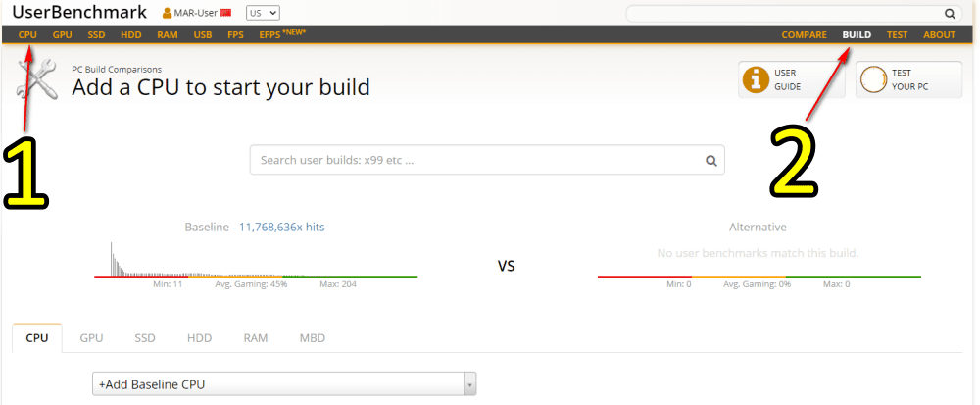Open the +Add Baseline CPU dropdown
This screenshot has height=405, width=980.
284,384
